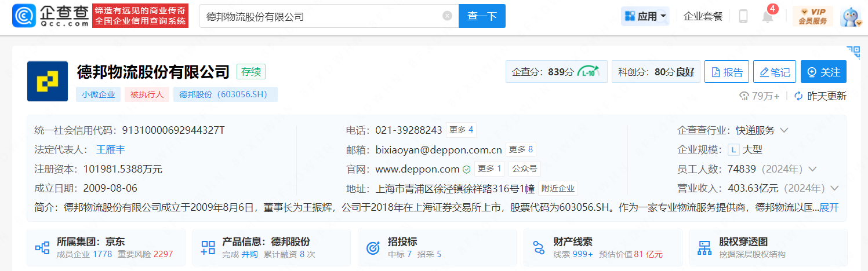Open the 企业套餐 menu item
Screen dimensions: 868x271
coord(703,16)
